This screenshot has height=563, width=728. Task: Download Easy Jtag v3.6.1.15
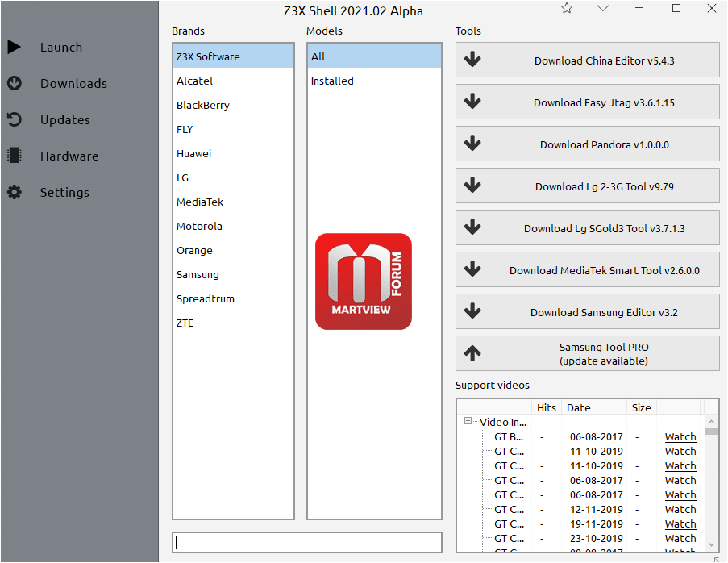point(588,102)
